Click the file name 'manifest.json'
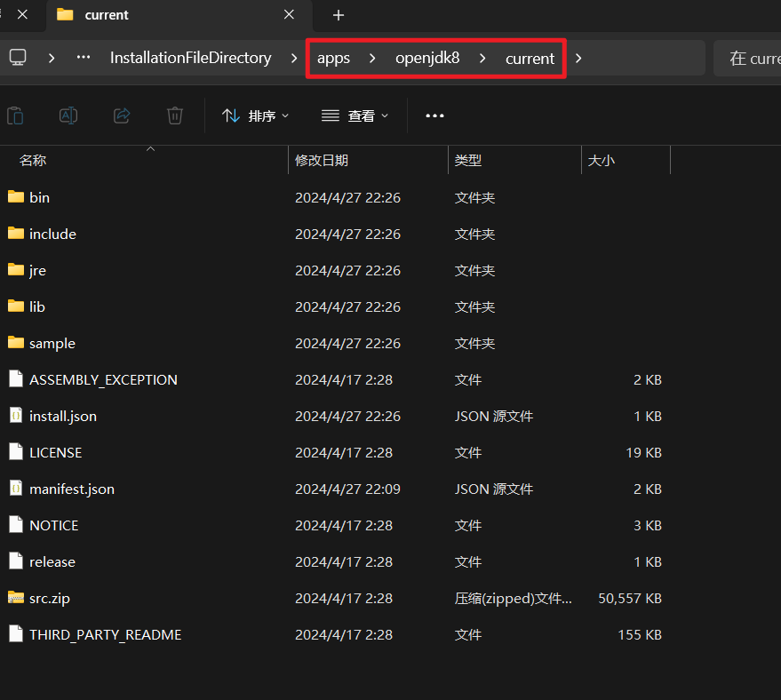 [x=72, y=489]
